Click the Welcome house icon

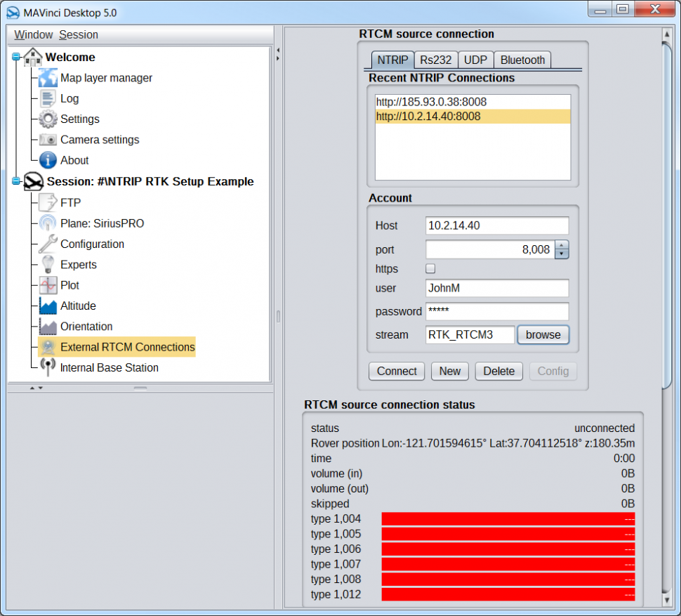[33, 58]
